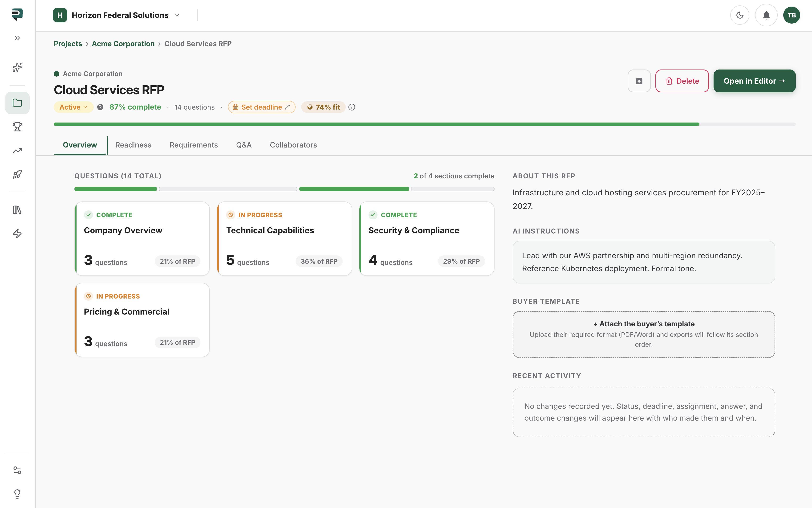The height and width of the screenshot is (508, 812).
Task: Open notifications bell
Action: tap(766, 15)
